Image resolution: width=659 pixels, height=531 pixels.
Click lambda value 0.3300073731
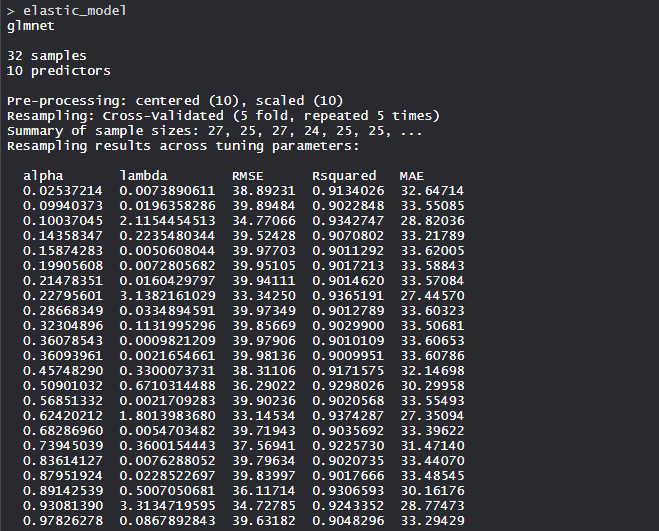tap(167, 371)
